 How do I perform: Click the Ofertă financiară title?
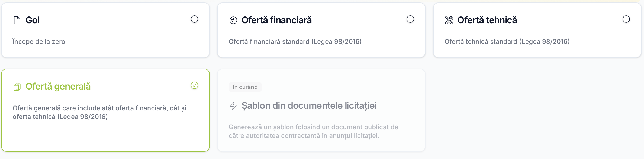(x=276, y=20)
